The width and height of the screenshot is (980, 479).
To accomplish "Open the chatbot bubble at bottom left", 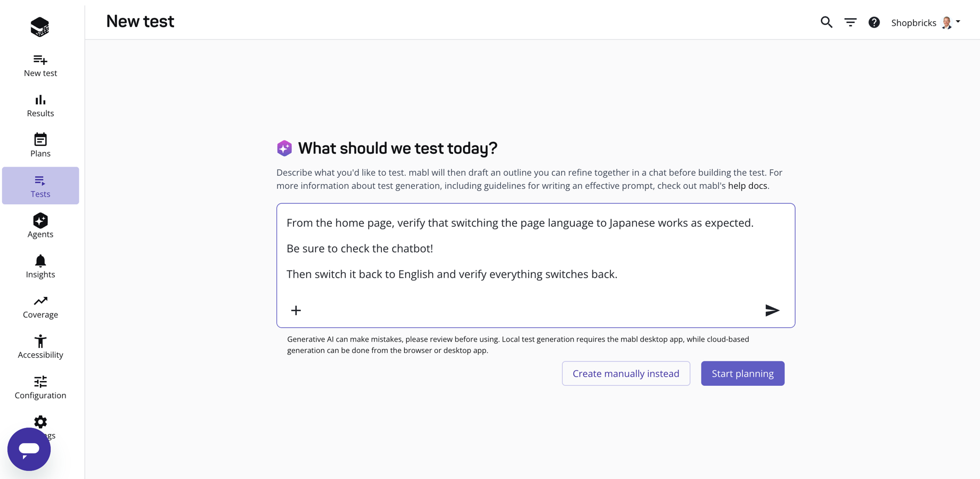I will pyautogui.click(x=29, y=449).
